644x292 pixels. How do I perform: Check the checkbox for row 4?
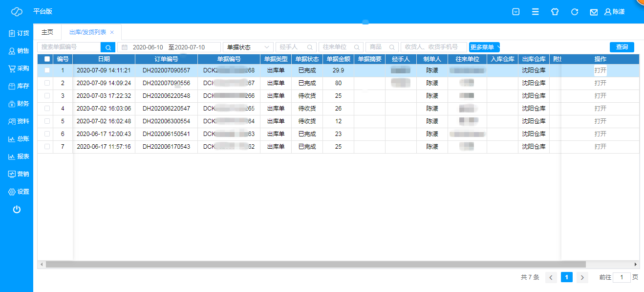pos(47,109)
